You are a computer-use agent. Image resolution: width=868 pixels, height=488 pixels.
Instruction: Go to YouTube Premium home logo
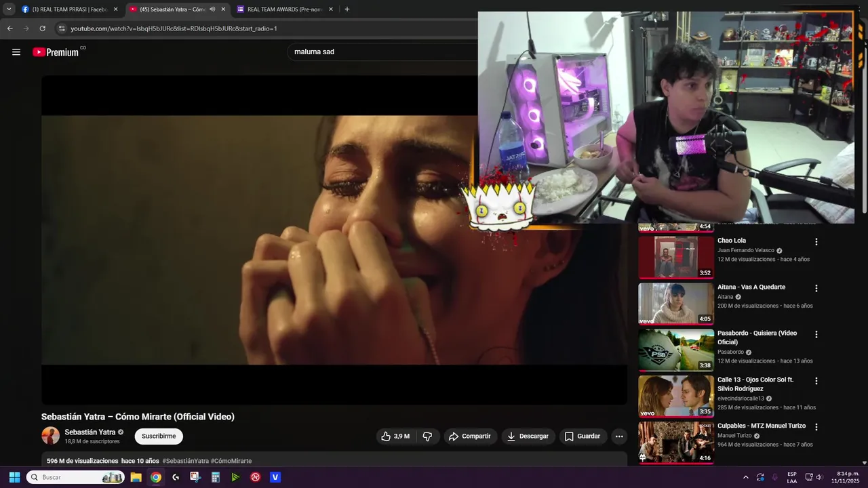(x=56, y=52)
